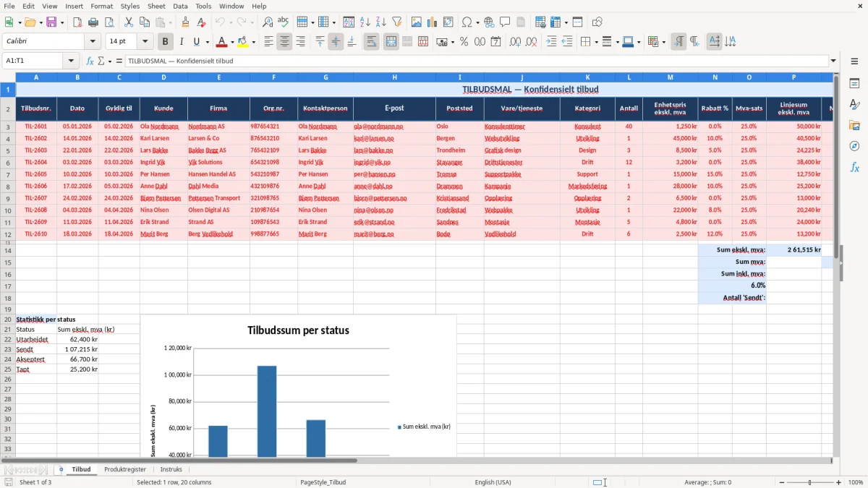Switch to Instruks sheet tab

(x=171, y=470)
